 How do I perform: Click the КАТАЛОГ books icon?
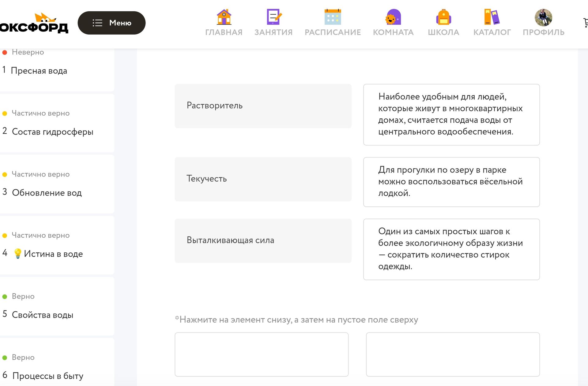492,17
